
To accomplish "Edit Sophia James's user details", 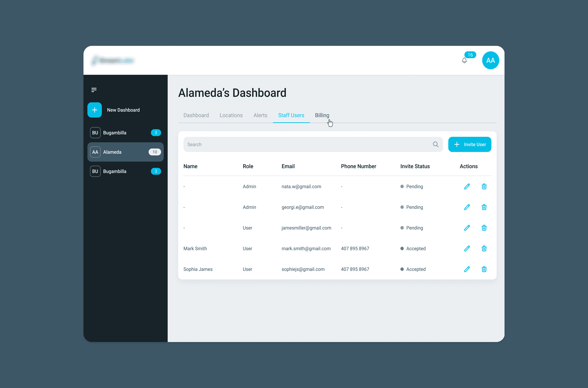I will coord(467,269).
